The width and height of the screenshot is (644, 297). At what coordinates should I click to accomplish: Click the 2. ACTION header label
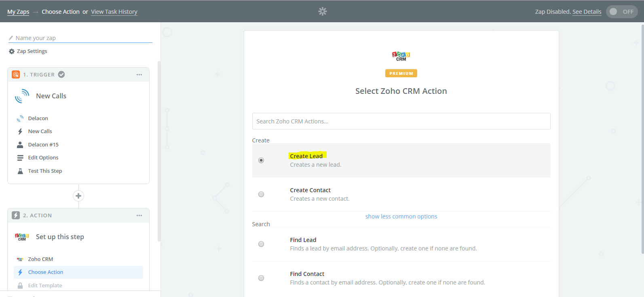click(x=38, y=215)
